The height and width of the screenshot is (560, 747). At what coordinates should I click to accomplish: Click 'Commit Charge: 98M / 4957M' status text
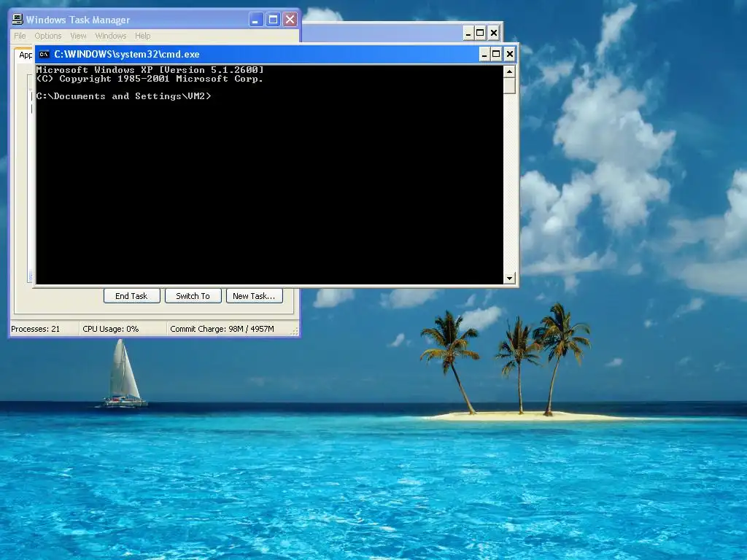pos(222,329)
